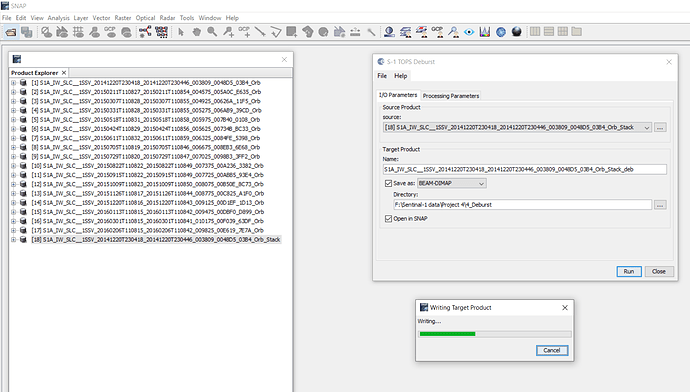Click the green writing progress bar
The height and width of the screenshot is (392, 690).
click(x=495, y=334)
